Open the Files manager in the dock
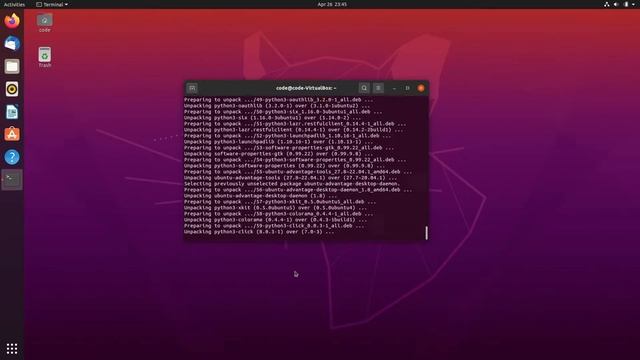The height and width of the screenshot is (360, 640). (12, 66)
